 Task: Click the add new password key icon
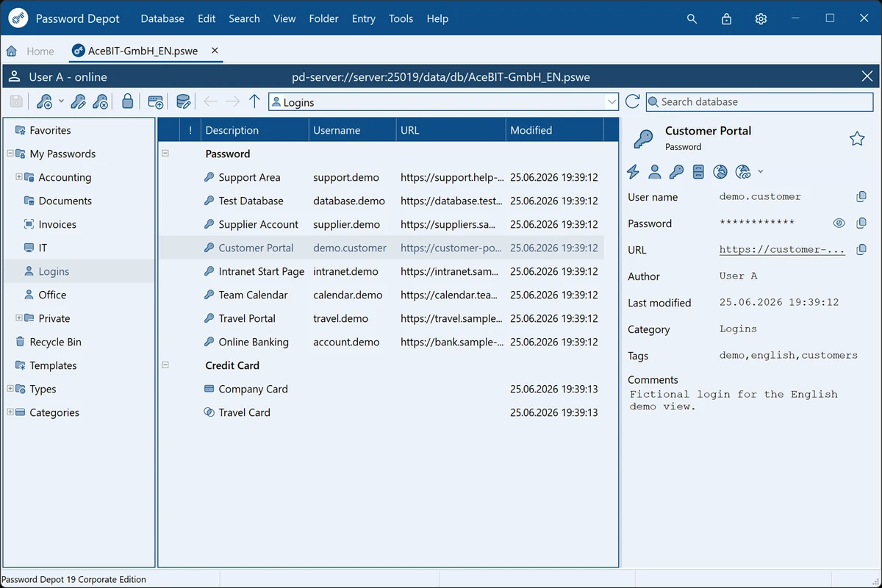coord(44,102)
